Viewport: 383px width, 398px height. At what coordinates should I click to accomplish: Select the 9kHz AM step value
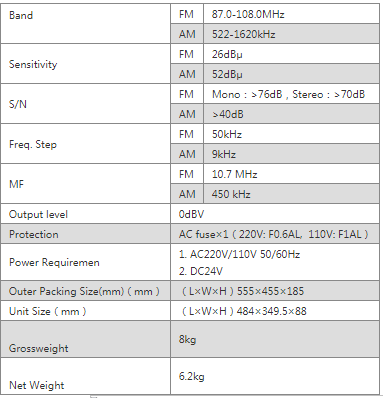(224, 154)
